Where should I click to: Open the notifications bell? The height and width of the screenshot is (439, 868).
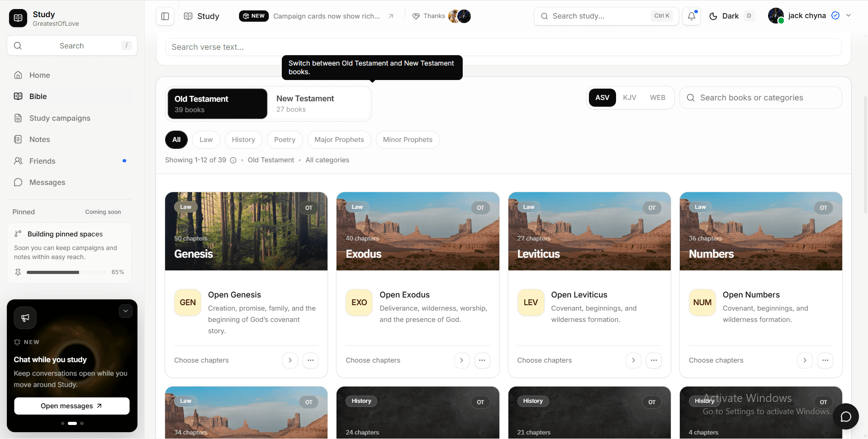(x=692, y=16)
